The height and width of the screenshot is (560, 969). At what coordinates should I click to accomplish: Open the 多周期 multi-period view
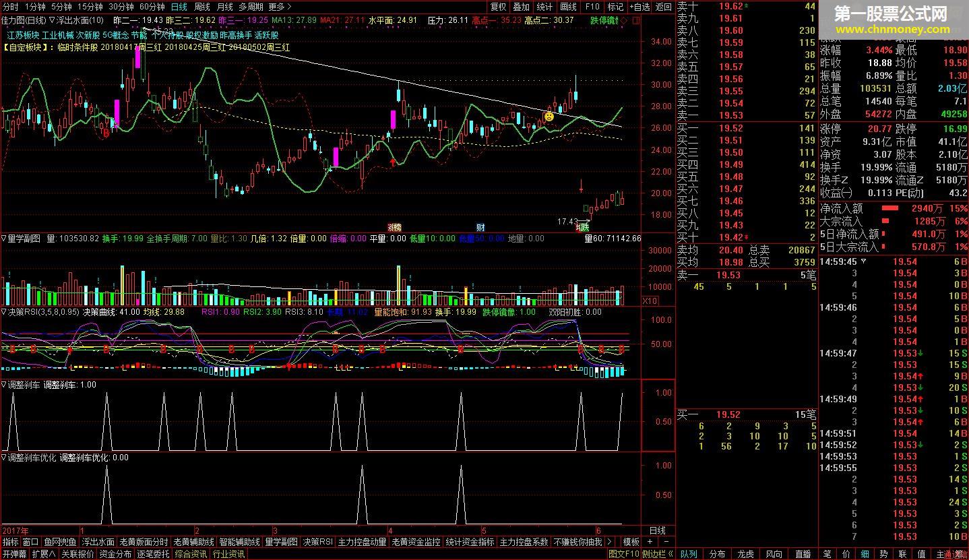[x=251, y=7]
